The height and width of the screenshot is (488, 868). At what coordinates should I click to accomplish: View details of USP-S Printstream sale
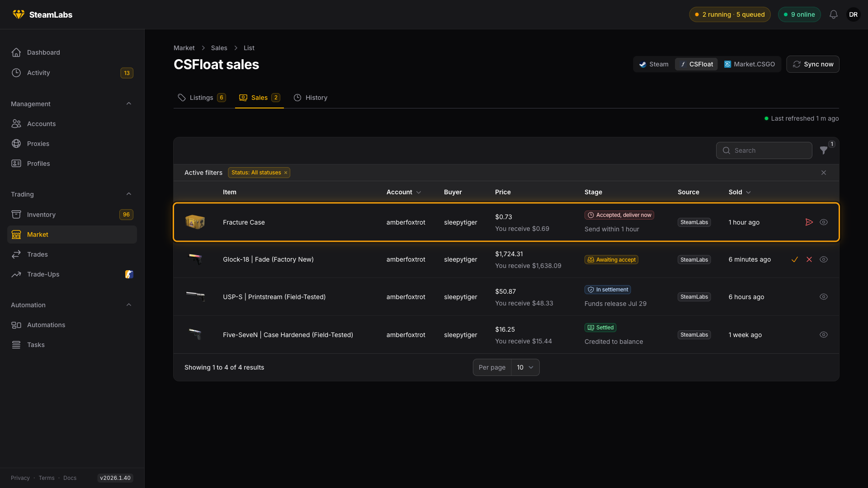point(823,297)
